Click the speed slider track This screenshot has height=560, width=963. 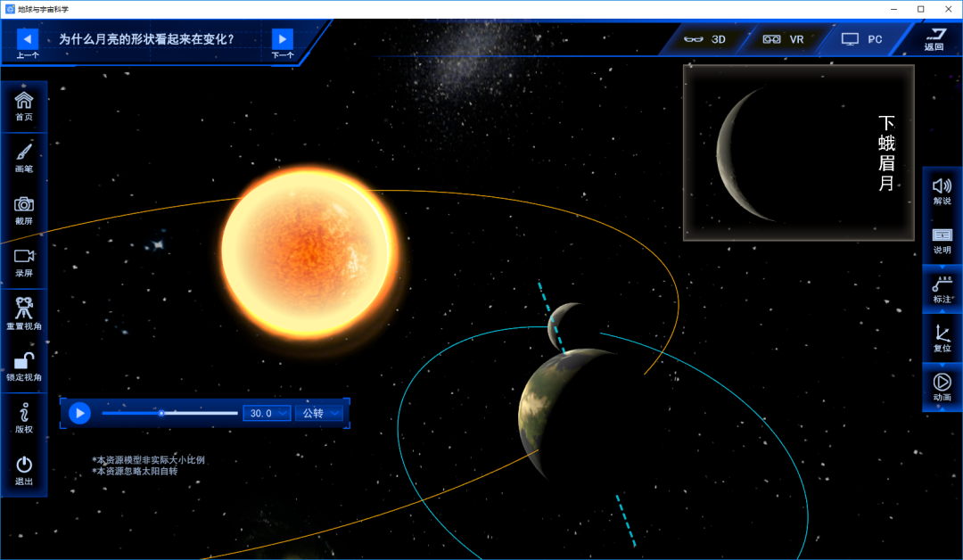[x=169, y=413]
